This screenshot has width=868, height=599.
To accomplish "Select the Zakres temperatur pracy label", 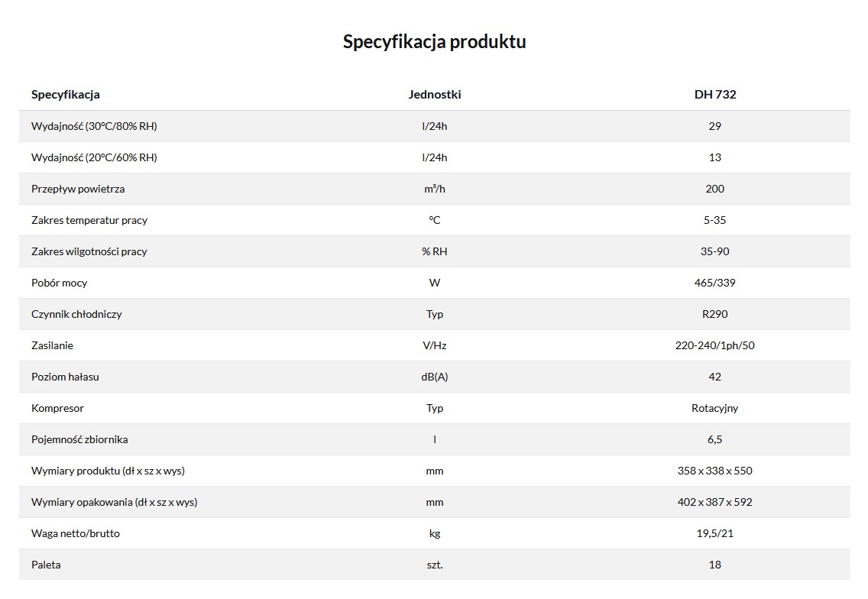I will click(89, 220).
